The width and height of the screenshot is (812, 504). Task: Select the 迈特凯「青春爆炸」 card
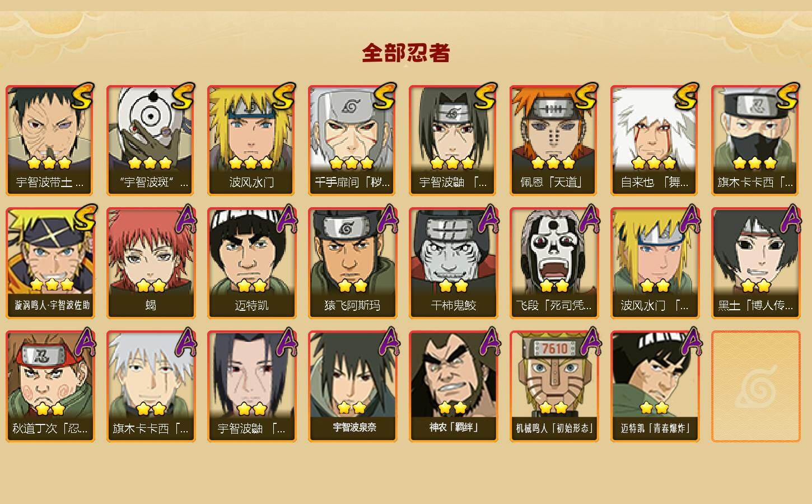(x=655, y=386)
